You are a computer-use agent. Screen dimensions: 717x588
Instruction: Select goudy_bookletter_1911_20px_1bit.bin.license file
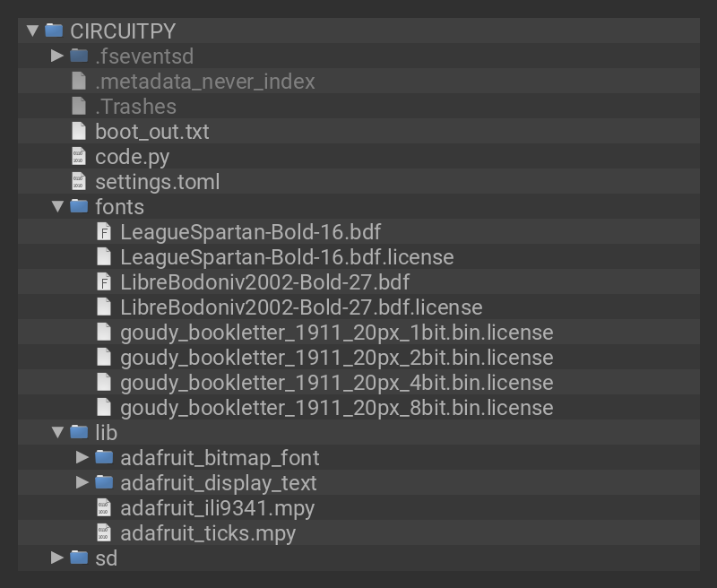click(336, 332)
